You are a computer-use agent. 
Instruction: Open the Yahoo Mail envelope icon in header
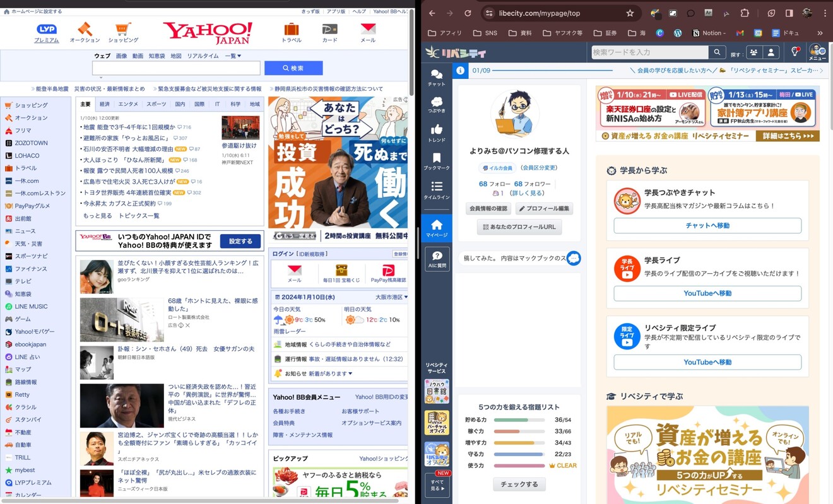tap(368, 29)
